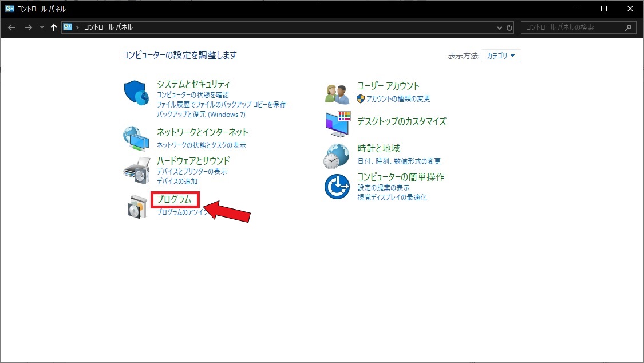Viewport: 644px width, 363px height.
Task: Click the Control Panel icon in the address bar
Action: click(x=68, y=27)
